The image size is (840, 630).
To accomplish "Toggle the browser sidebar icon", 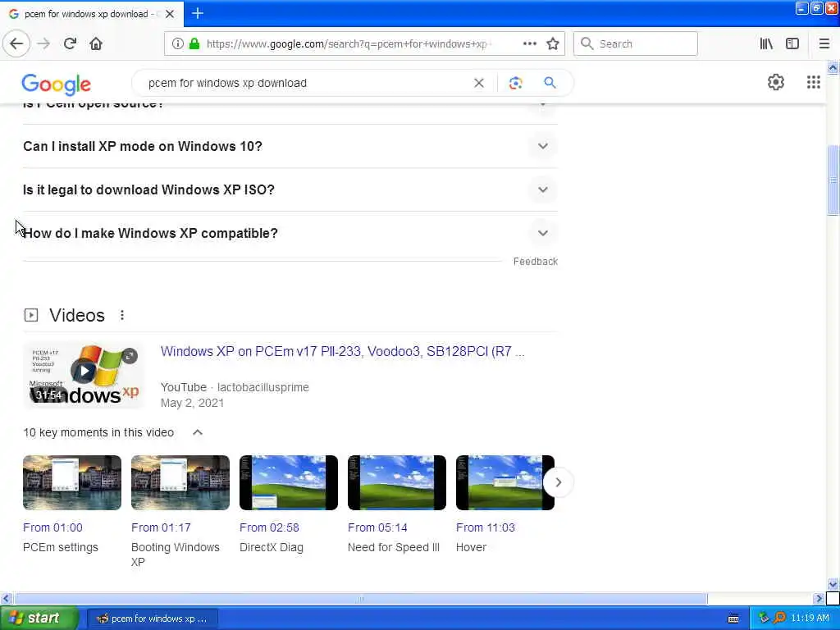I will tap(792, 43).
